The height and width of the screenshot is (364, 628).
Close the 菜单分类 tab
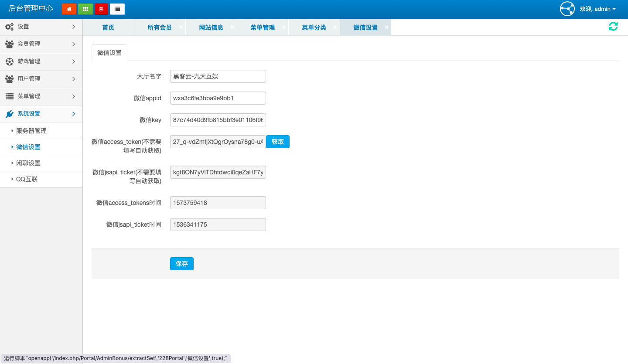(335, 27)
